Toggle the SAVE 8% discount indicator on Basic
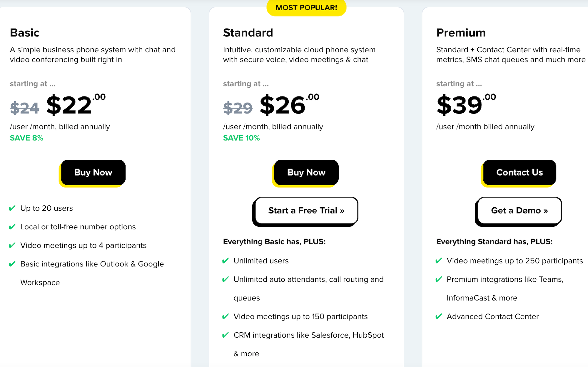 pyautogui.click(x=26, y=138)
